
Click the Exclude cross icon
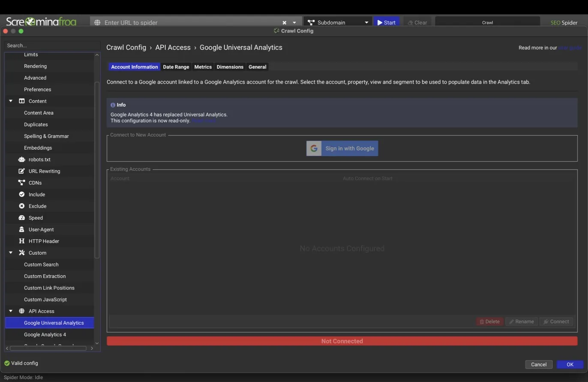click(x=21, y=206)
